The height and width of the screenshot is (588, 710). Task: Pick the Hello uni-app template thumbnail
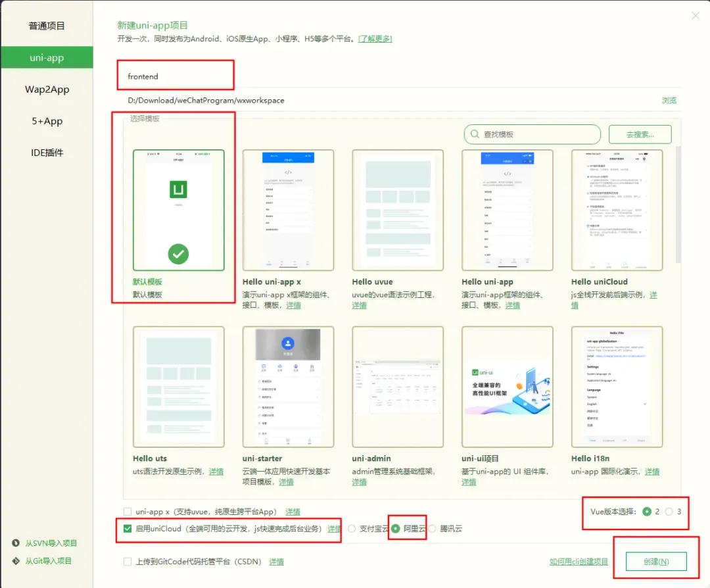pos(507,210)
